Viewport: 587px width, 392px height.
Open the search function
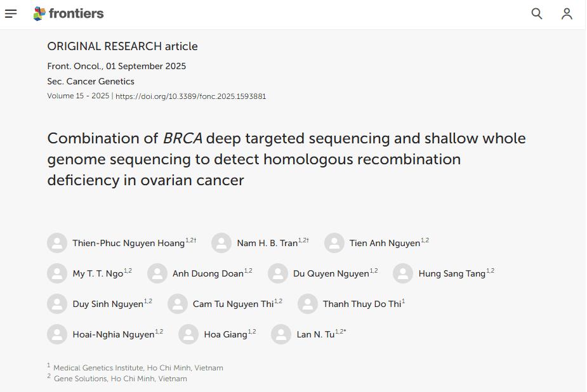point(536,13)
